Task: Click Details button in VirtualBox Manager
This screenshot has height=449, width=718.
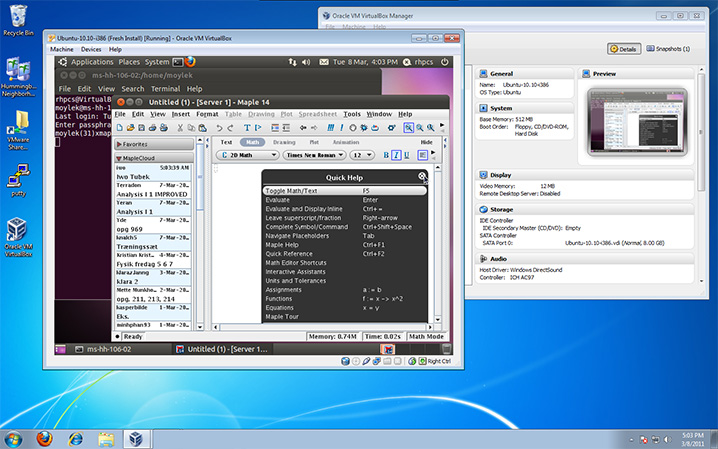Action: (624, 49)
